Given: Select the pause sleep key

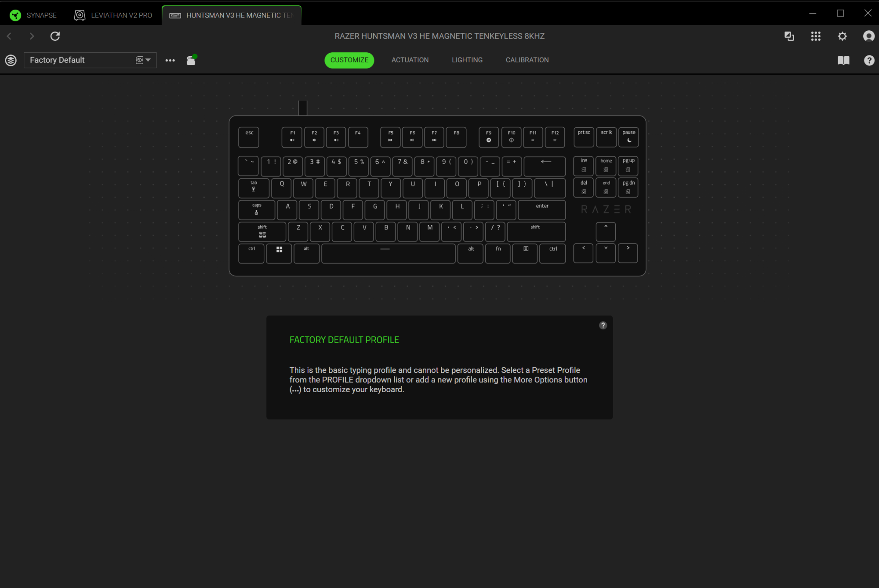Looking at the screenshot, I should coord(628,137).
